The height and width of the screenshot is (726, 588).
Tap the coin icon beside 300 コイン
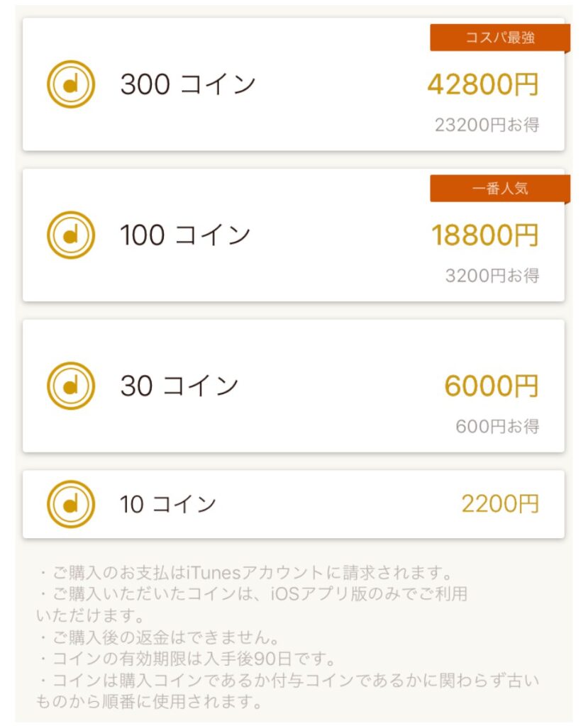point(71,84)
